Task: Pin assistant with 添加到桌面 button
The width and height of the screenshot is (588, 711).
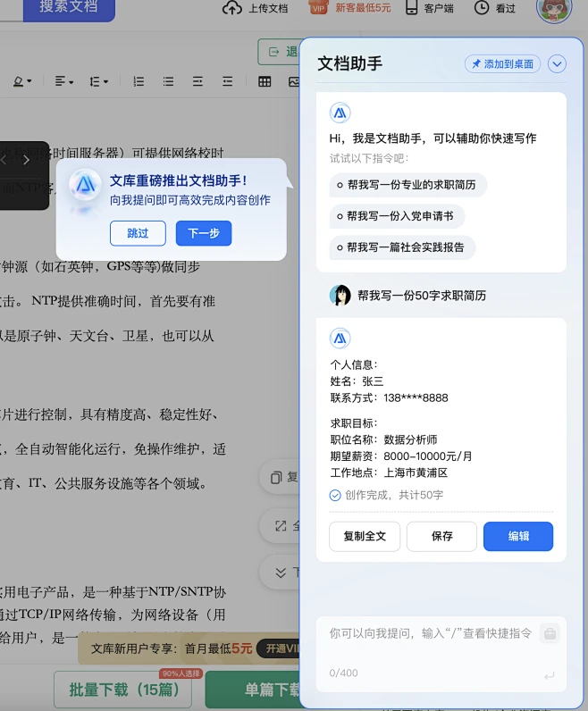Action: (502, 64)
